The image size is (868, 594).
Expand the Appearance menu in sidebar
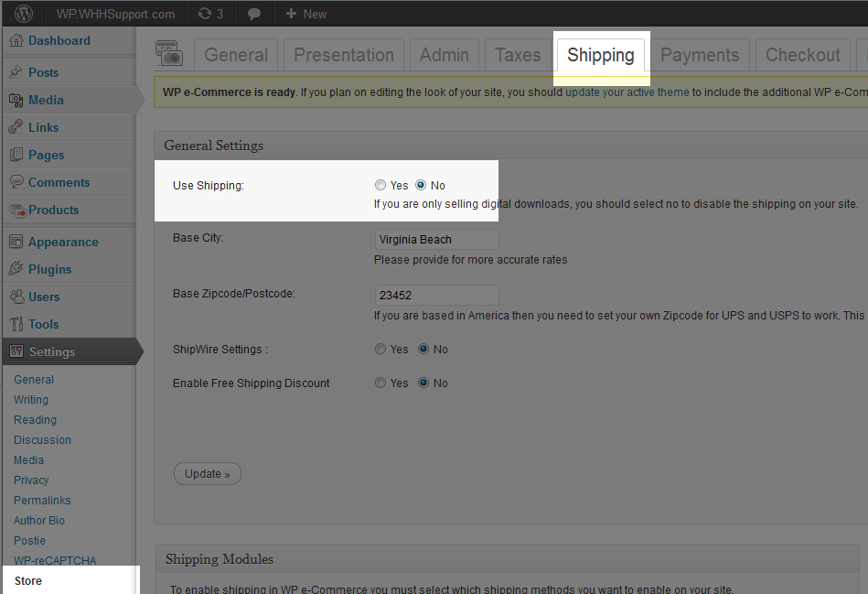pos(62,242)
